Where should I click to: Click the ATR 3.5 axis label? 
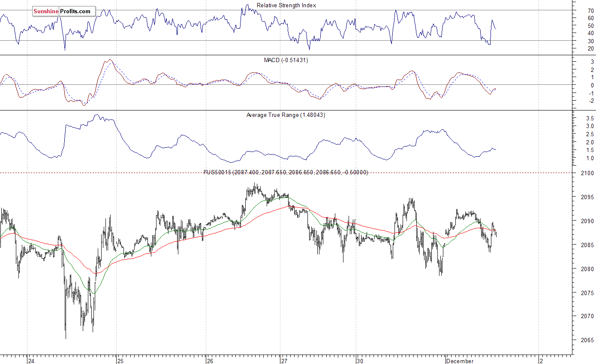[x=590, y=118]
